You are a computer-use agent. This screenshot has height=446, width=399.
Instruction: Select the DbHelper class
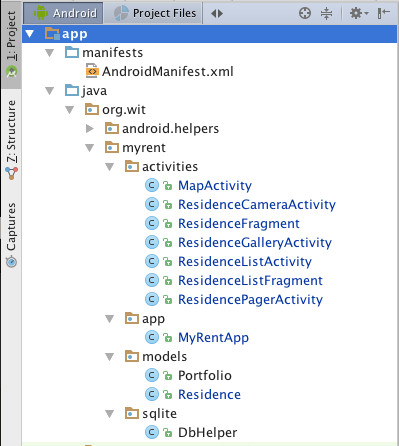coord(208,432)
